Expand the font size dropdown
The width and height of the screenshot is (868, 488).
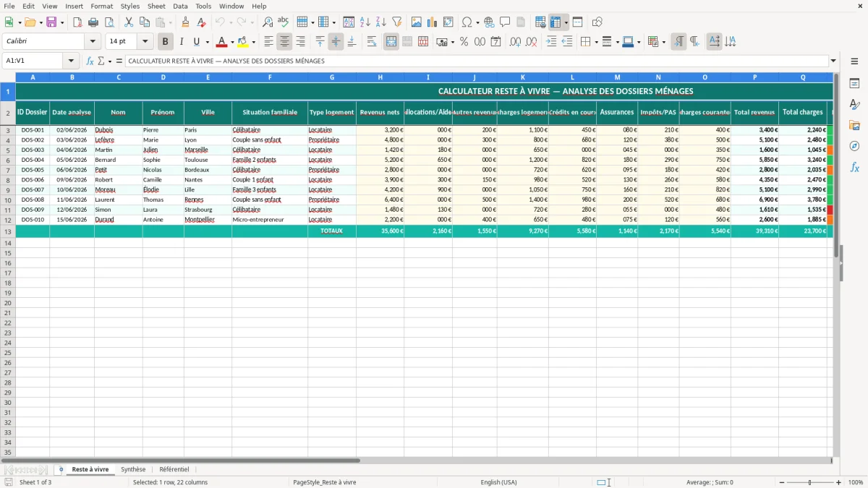[x=145, y=42]
